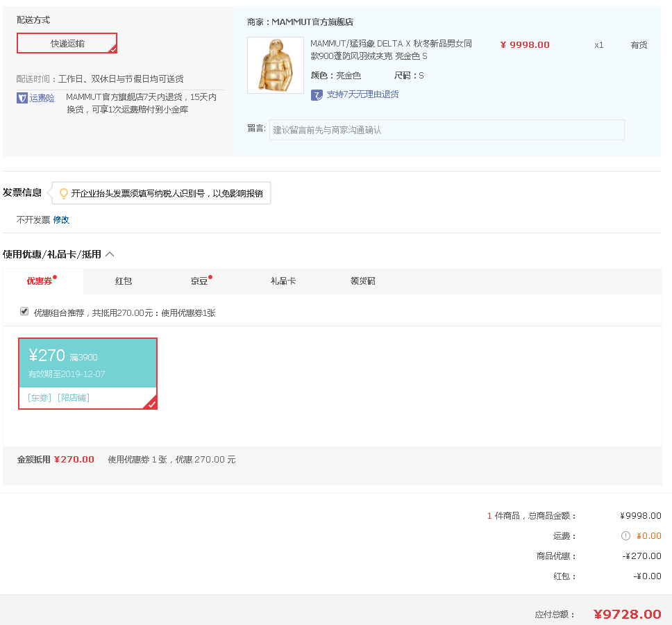Switch to the 领货码 tab
Image resolution: width=672 pixels, height=625 pixels.
point(362,281)
